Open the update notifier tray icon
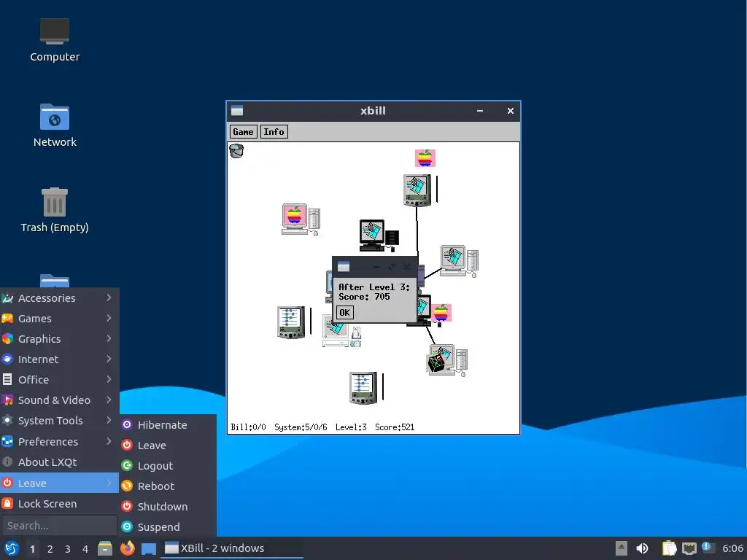 tap(708, 548)
